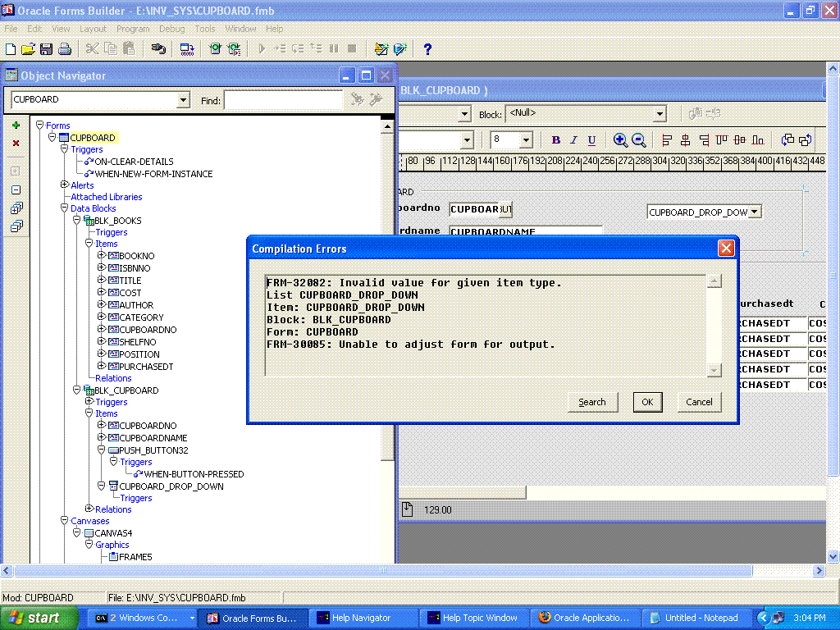
Task: Open the Edit menu
Action: tap(34, 29)
